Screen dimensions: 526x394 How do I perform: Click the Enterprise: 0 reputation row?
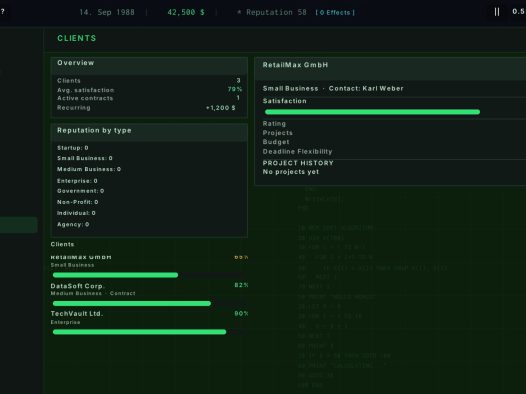(77, 181)
